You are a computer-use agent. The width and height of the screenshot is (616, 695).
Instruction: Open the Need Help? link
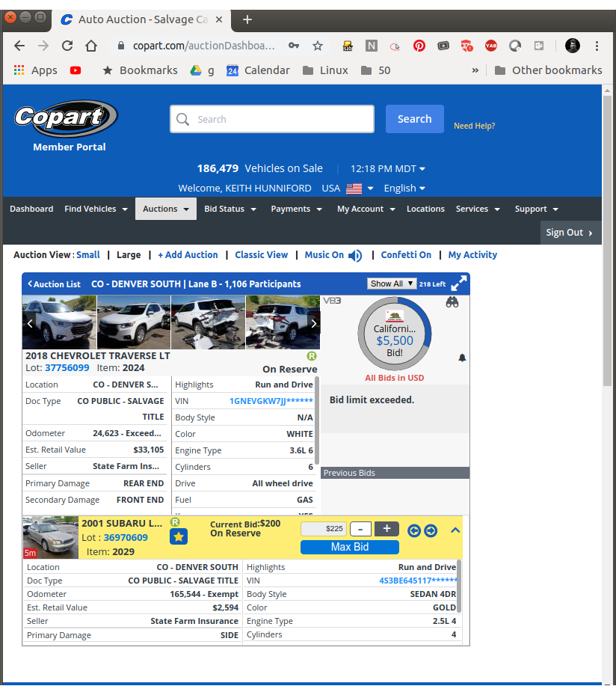click(x=474, y=126)
